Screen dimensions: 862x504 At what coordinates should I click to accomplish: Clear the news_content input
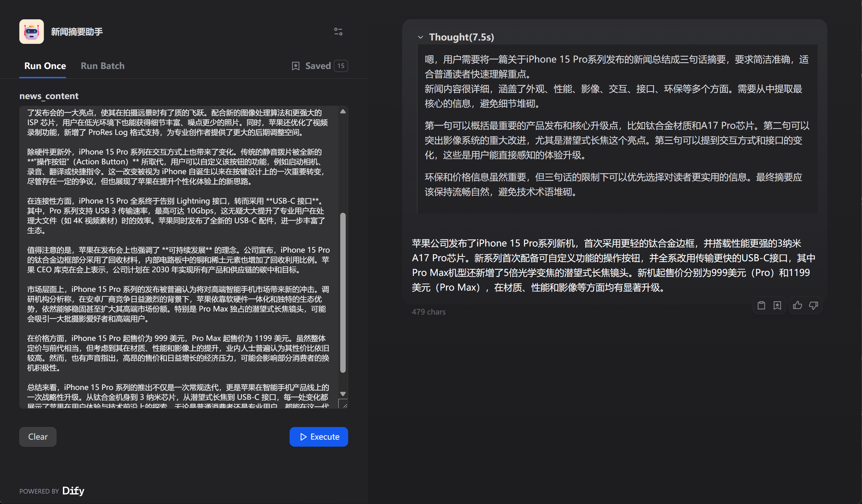[38, 437]
